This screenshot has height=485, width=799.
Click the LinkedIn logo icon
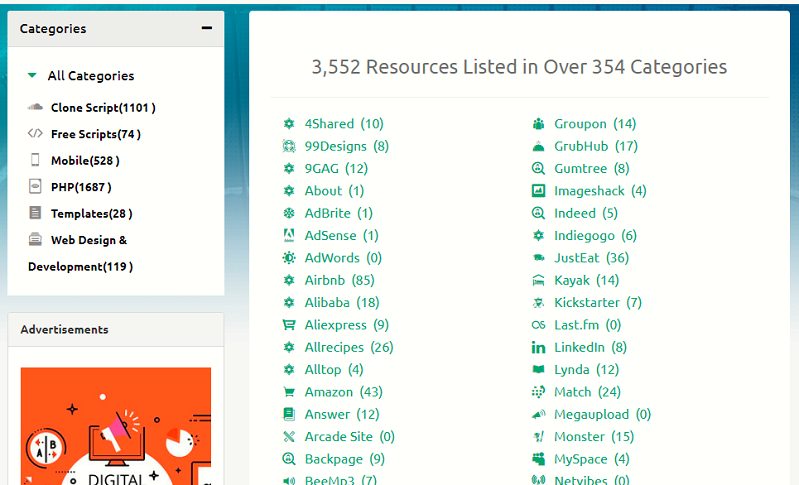[x=538, y=347]
